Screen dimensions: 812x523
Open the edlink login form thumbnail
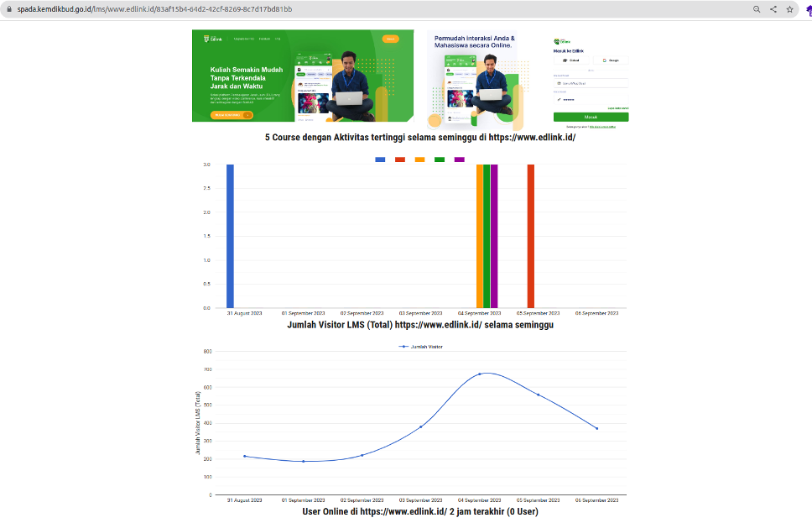[x=591, y=83]
